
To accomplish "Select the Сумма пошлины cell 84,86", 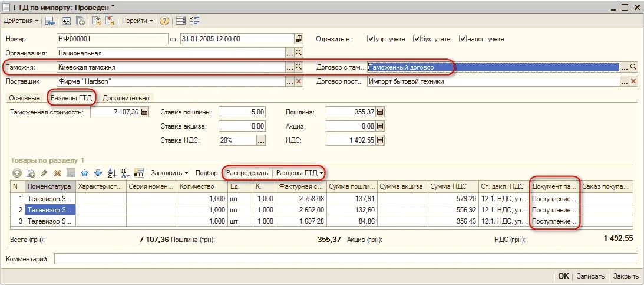I will click(x=352, y=221).
